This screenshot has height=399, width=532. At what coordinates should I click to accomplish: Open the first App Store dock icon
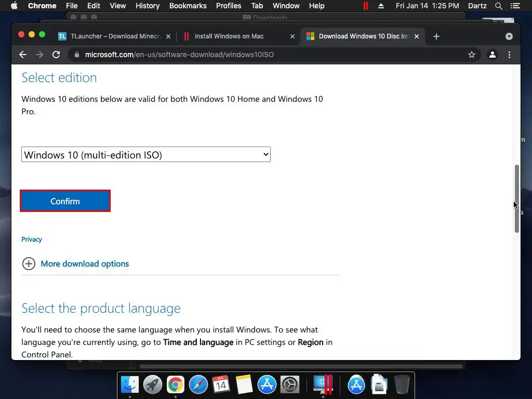point(267,384)
